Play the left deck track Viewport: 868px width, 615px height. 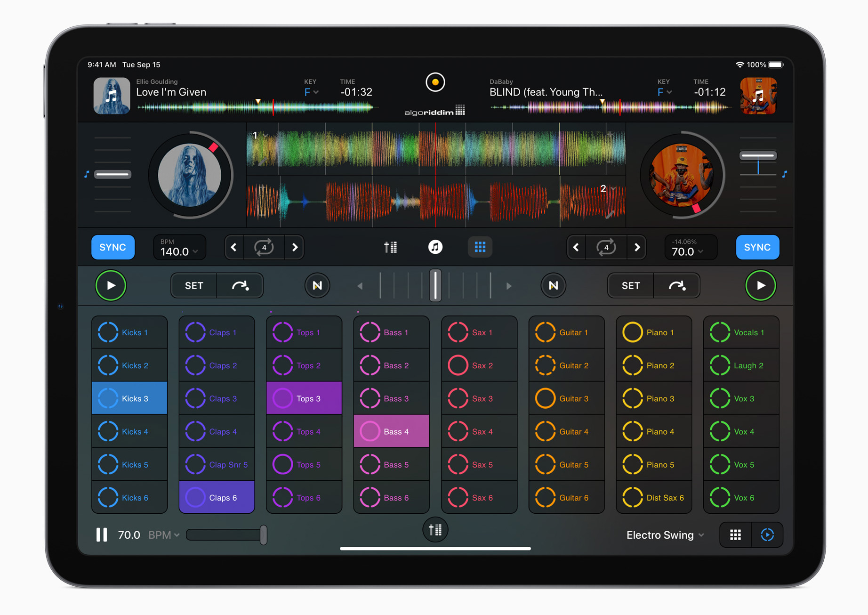pyautogui.click(x=111, y=285)
